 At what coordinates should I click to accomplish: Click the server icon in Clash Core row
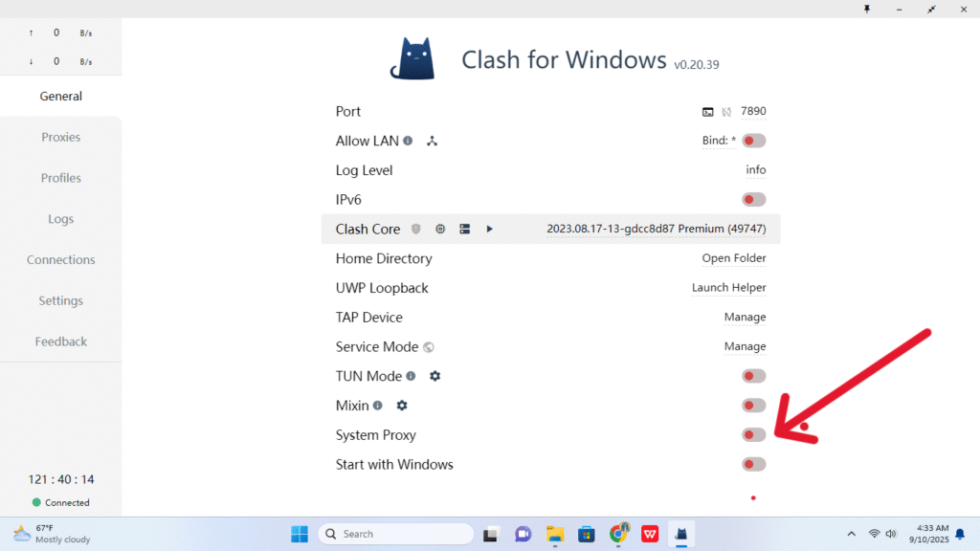click(x=464, y=230)
